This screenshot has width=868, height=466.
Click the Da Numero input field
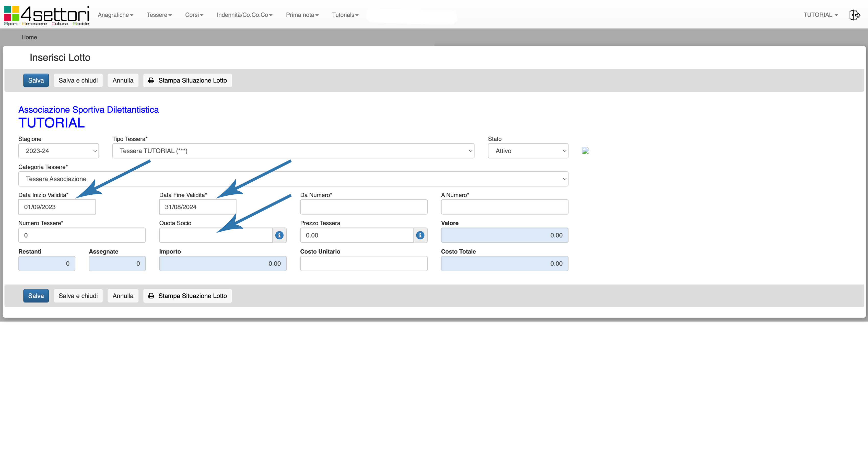point(363,207)
